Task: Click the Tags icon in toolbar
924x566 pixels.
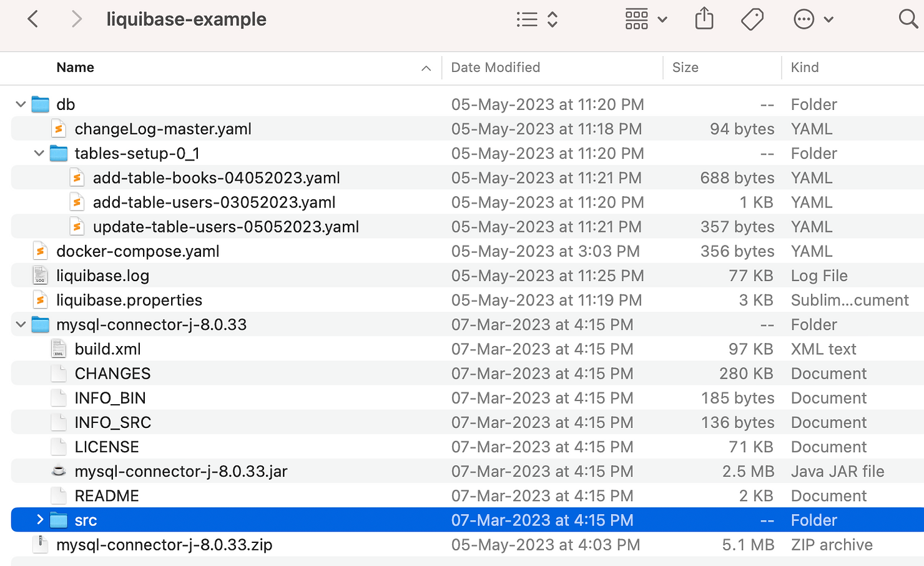Action: pyautogui.click(x=752, y=19)
